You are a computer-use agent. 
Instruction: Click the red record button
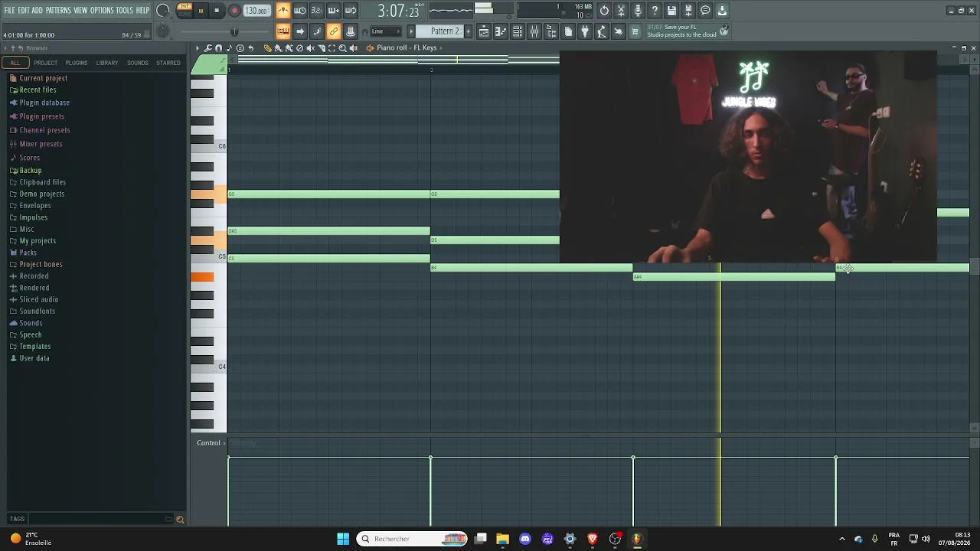(x=234, y=11)
